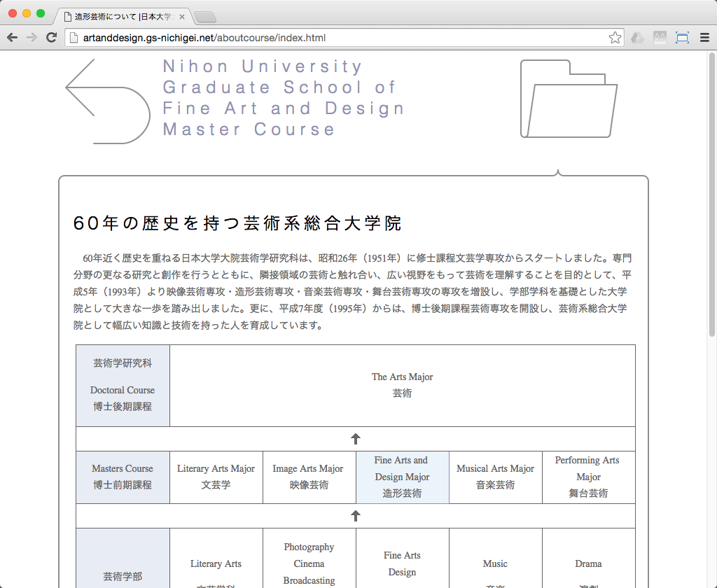The width and height of the screenshot is (717, 588).
Task: Open a new tab with the blank tab button
Action: point(205,17)
